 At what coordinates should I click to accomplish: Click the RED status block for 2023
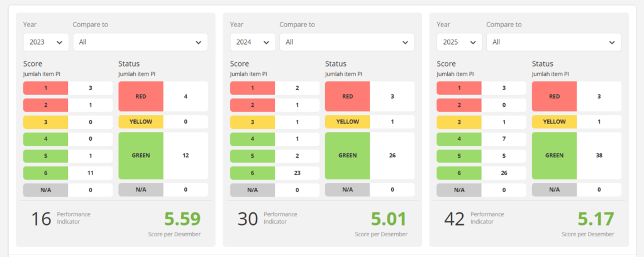[141, 97]
